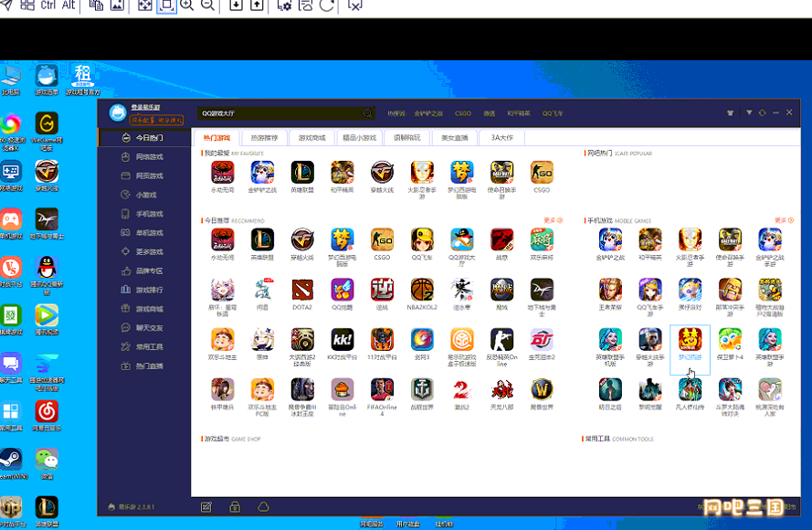Open the 铁甲雄兵 game icon

(223, 389)
